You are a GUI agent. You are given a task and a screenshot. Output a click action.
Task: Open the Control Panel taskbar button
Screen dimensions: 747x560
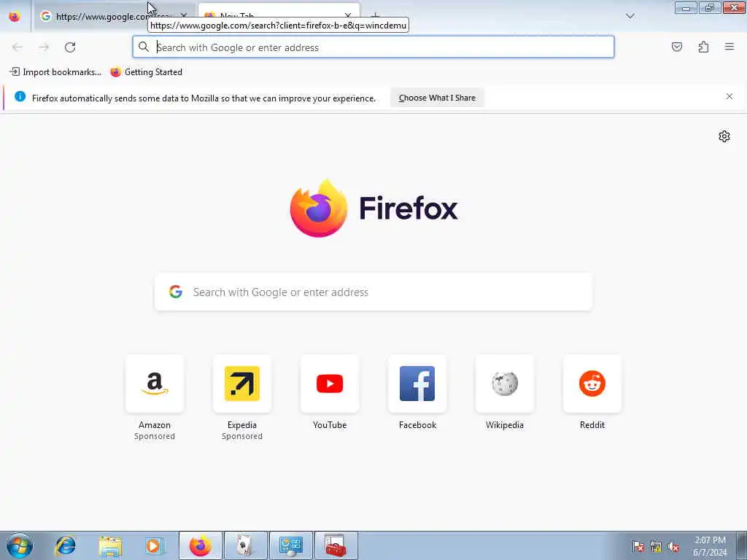click(291, 545)
